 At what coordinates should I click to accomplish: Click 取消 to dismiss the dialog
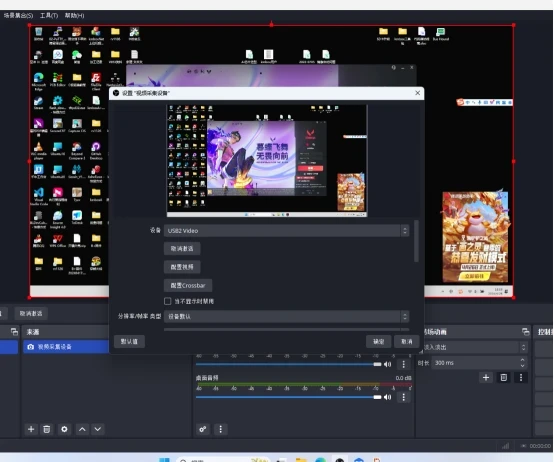pos(407,342)
